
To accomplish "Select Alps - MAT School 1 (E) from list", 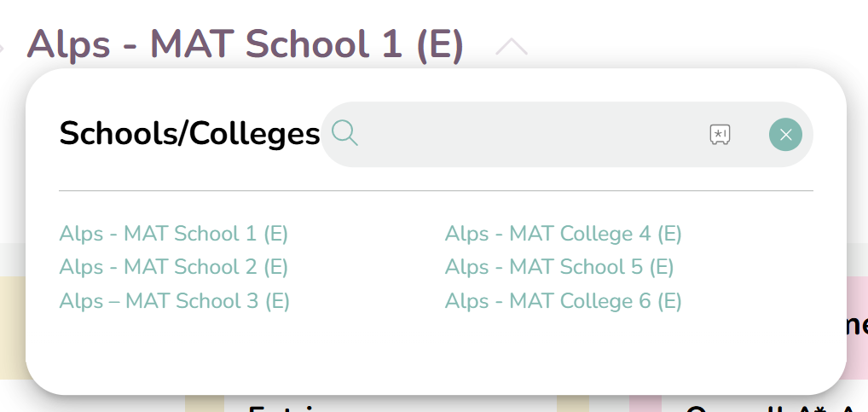I will [x=174, y=234].
